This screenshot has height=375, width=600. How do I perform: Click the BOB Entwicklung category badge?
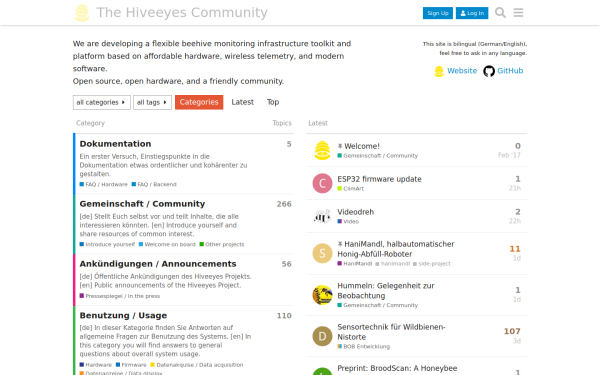pos(364,347)
